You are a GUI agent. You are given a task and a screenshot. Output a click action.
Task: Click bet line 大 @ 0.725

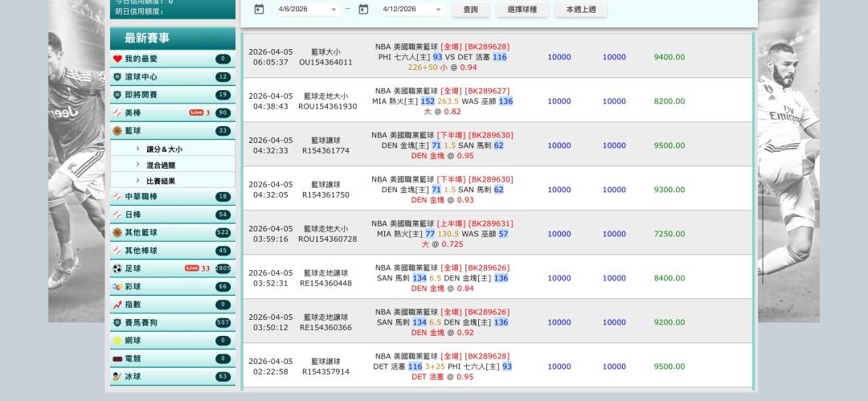[x=442, y=244]
